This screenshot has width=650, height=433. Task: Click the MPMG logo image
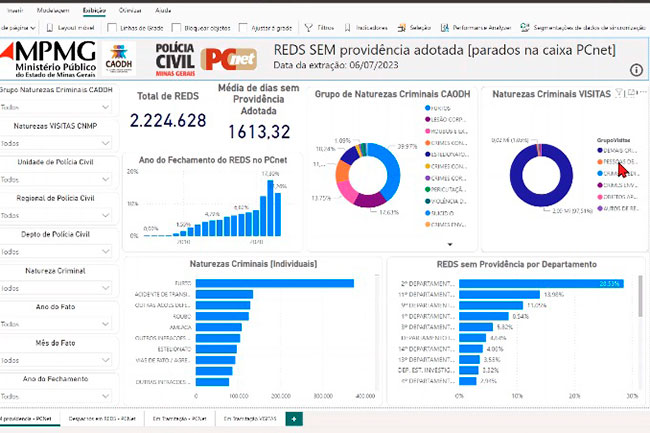click(x=48, y=59)
